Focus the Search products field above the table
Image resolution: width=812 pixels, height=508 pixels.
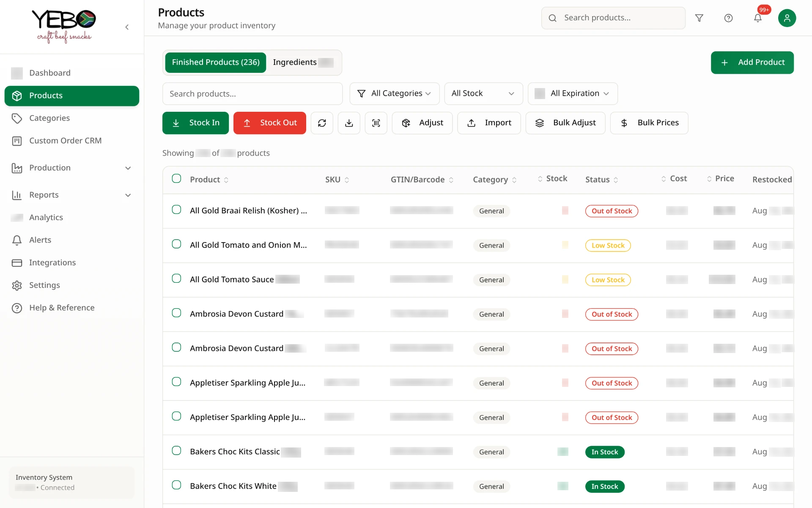(252, 94)
